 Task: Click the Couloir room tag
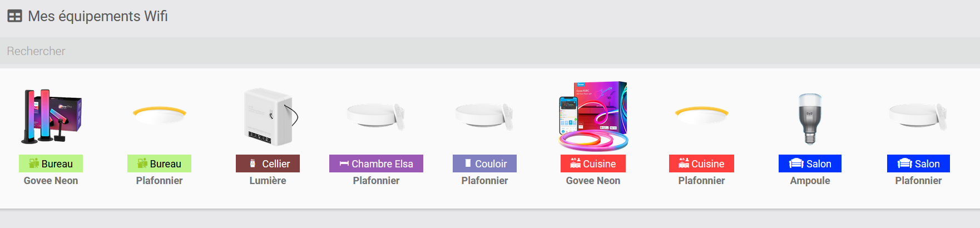point(484,163)
